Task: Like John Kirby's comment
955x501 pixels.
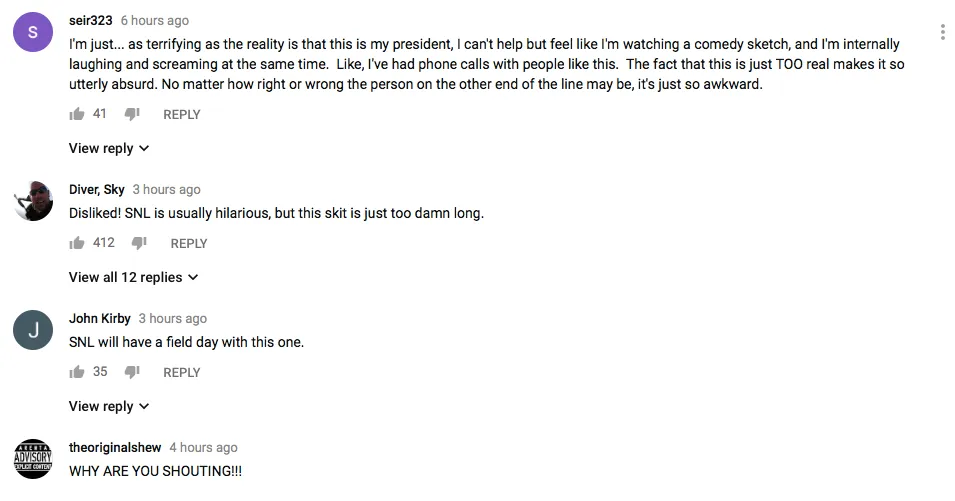Action: [76, 372]
